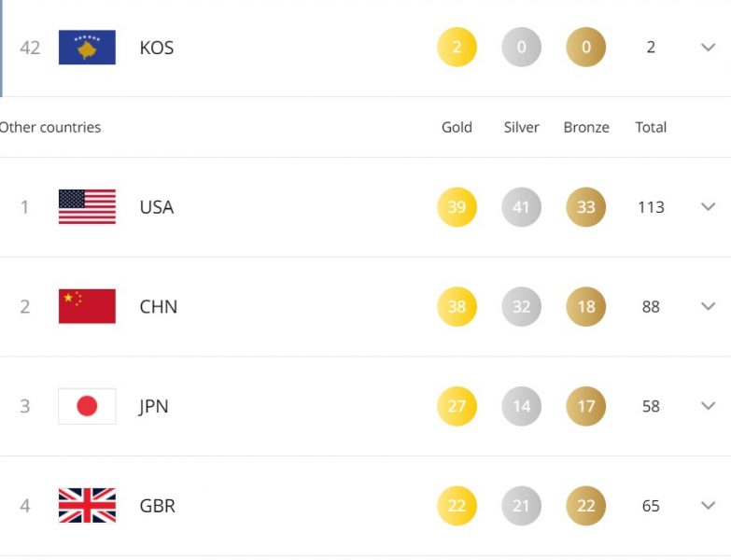The width and height of the screenshot is (731, 560).
Task: Click the GBR total of 65
Action: click(651, 506)
